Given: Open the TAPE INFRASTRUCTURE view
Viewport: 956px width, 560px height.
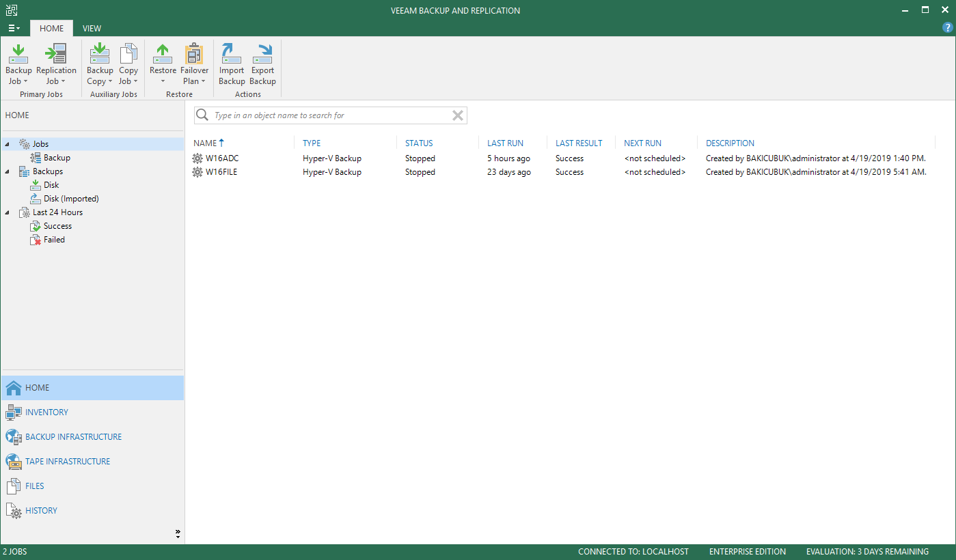Looking at the screenshot, I should 68,462.
